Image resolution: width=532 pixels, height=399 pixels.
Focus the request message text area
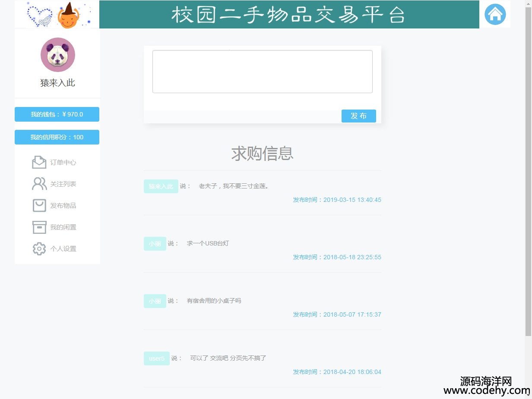(263, 72)
